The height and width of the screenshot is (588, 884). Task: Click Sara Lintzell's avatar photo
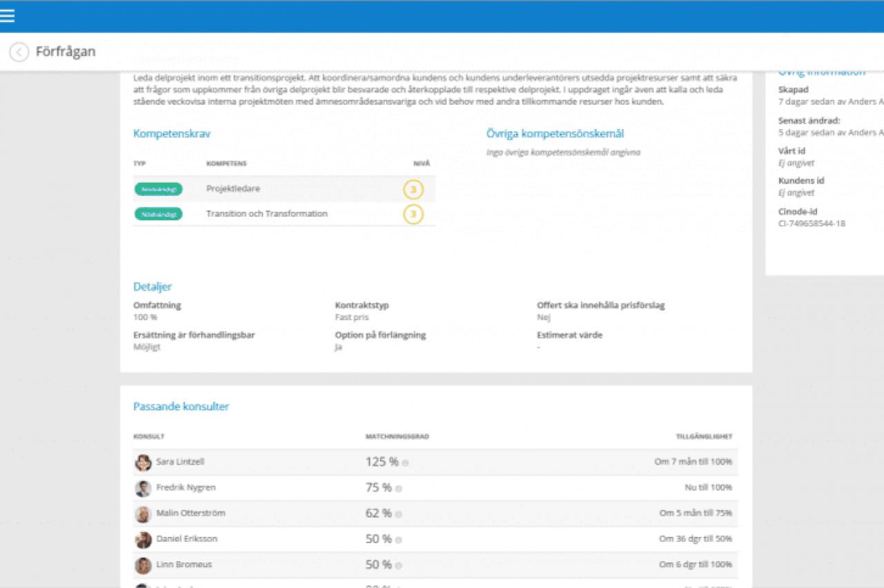143,462
